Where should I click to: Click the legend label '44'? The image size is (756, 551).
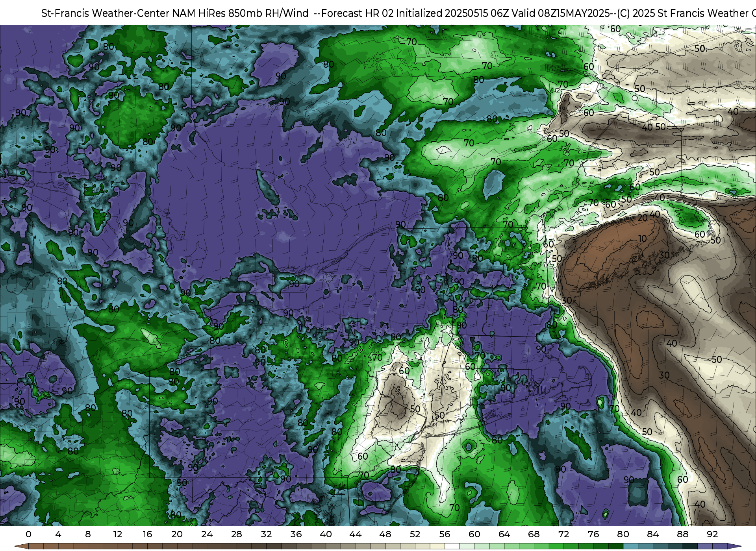(x=356, y=534)
